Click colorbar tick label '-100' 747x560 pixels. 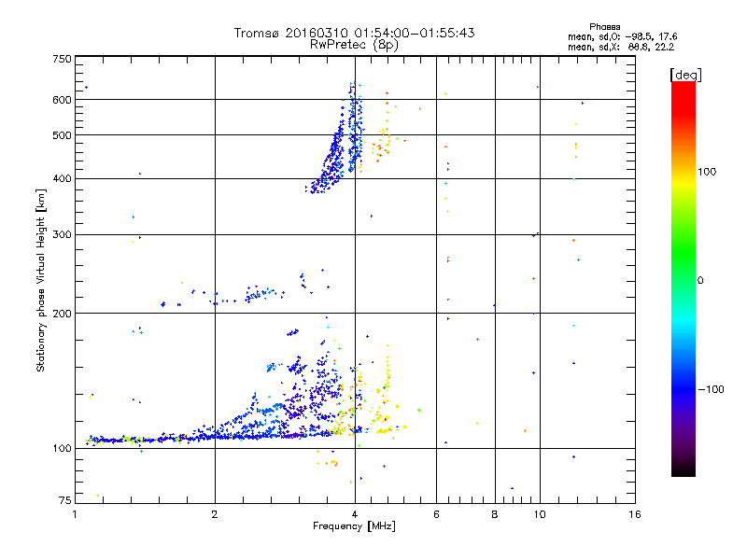click(x=711, y=389)
